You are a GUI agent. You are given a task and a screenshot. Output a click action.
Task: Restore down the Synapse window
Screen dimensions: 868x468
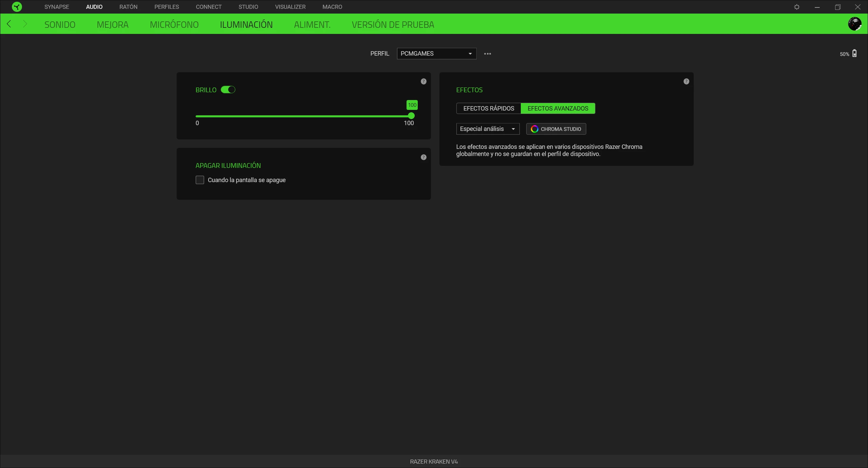[837, 7]
